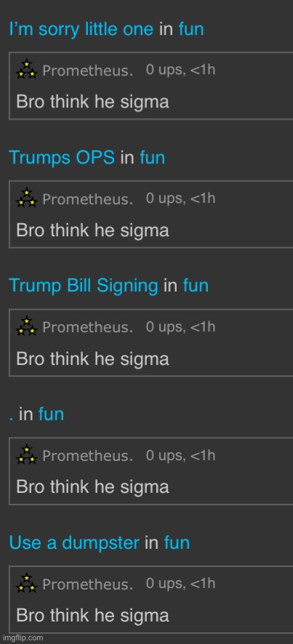293x644 pixels.
Task: Click the "fun" link after "I'm sorry little one"
Action: tap(191, 30)
